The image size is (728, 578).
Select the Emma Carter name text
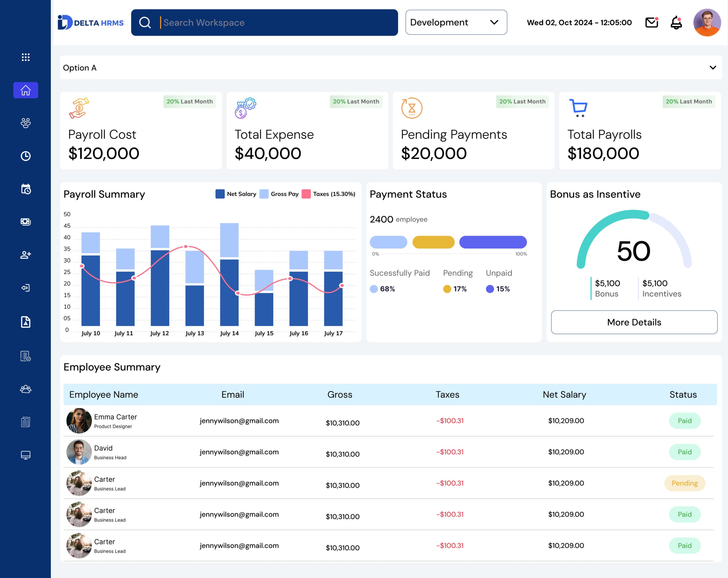pyautogui.click(x=115, y=417)
